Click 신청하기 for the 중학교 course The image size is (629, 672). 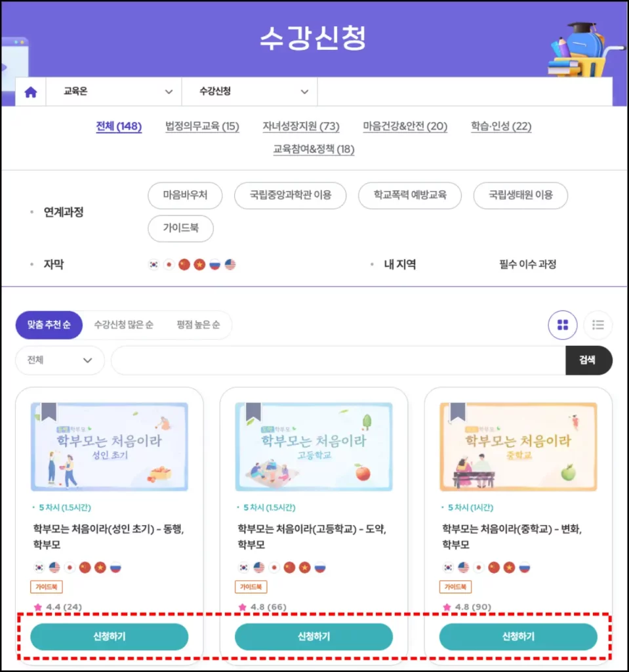pos(518,637)
